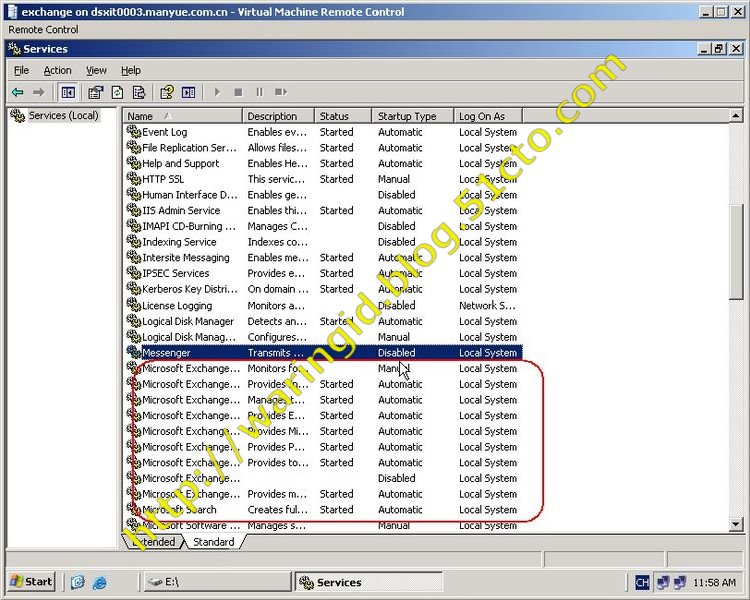Select the Messenger service row

coord(166,353)
